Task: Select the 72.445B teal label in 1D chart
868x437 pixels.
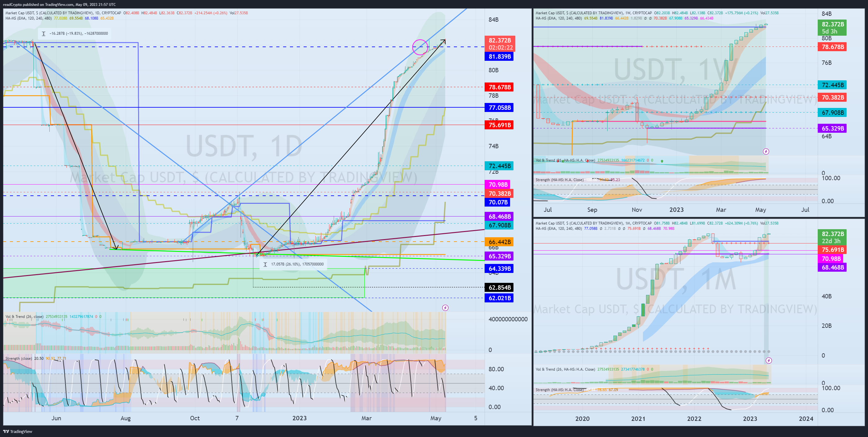Action: tap(500, 166)
